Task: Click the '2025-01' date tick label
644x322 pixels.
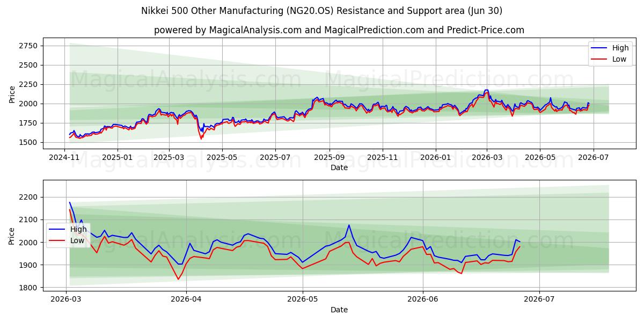Action: [118, 158]
